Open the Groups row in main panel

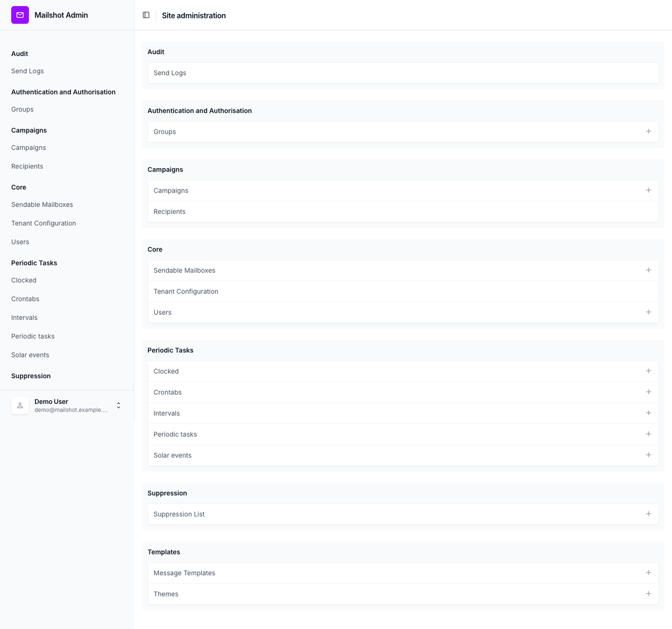(403, 132)
